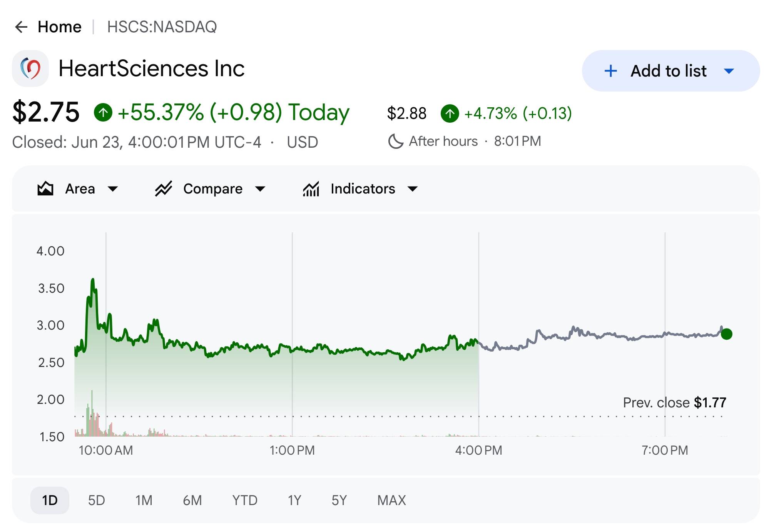Click the $2.88 after hours price
The image size is (774, 532).
[x=407, y=113]
